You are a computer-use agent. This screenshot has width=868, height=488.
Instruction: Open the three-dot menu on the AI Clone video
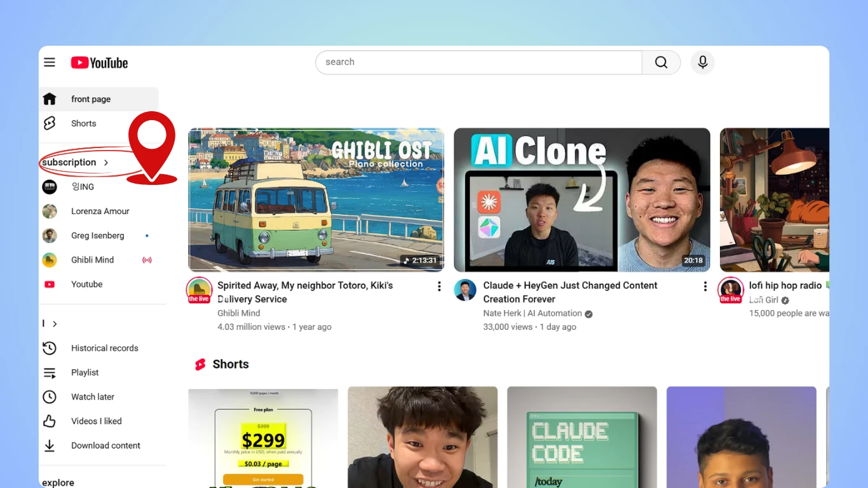click(x=705, y=286)
